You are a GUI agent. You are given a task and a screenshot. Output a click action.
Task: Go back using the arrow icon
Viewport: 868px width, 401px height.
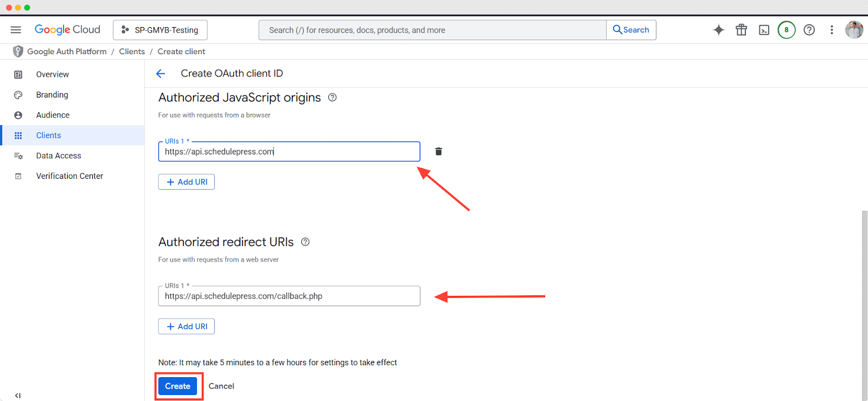coord(161,74)
